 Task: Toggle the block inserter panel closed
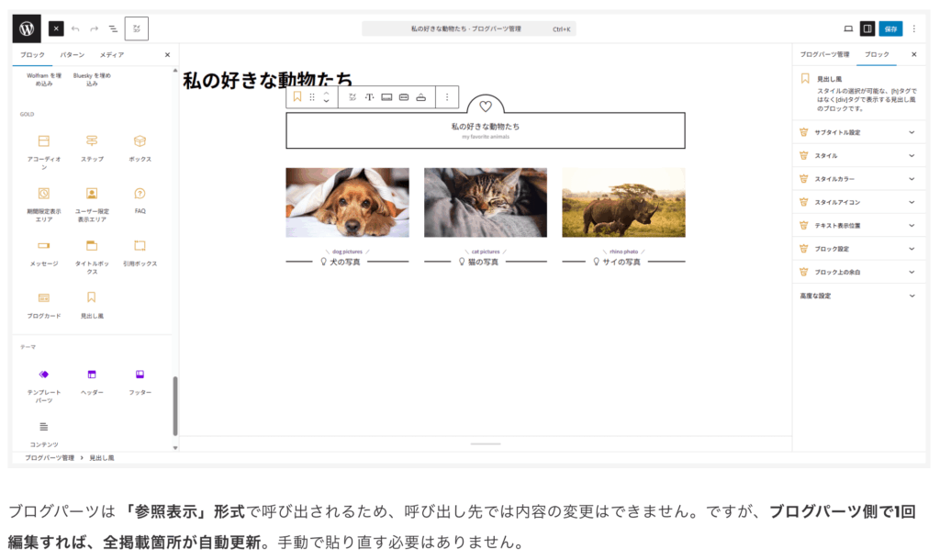point(56,29)
